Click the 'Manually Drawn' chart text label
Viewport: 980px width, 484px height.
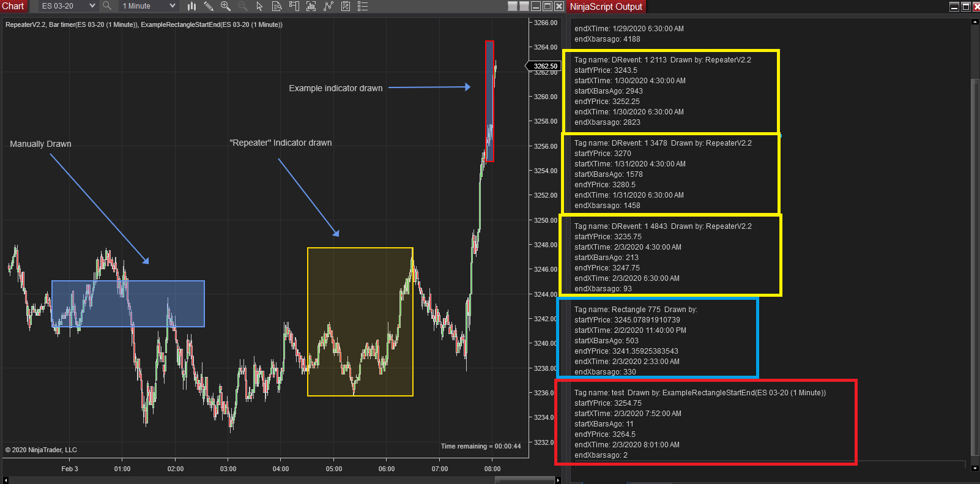point(40,144)
